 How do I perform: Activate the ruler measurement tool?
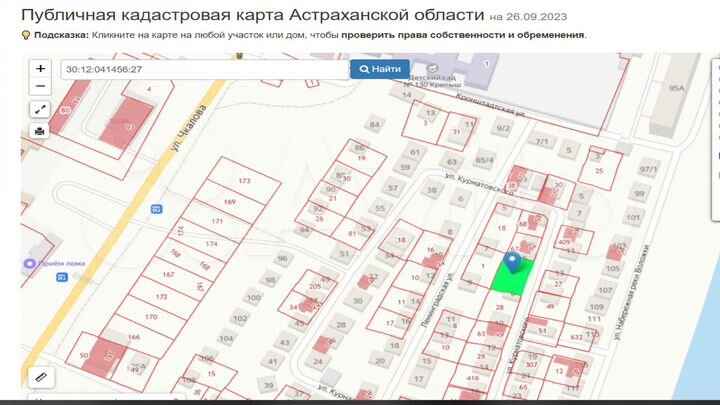coord(40,377)
